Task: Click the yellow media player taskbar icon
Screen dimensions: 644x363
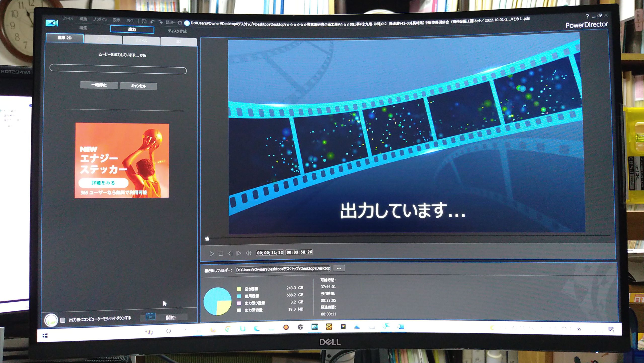Action: point(329,327)
